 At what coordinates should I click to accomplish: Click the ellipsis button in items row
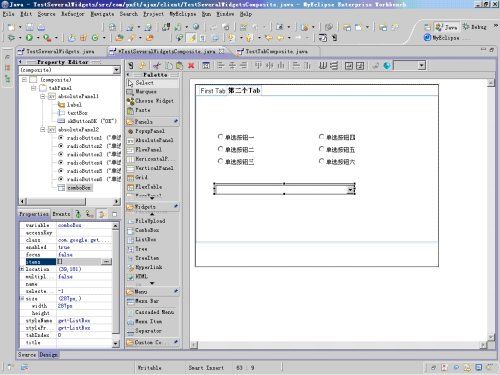pyautogui.click(x=106, y=262)
